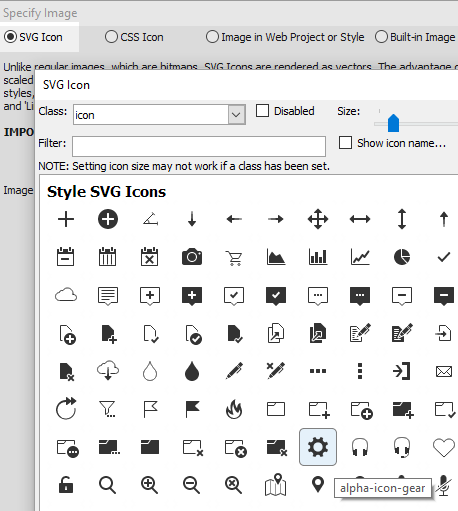The width and height of the screenshot is (458, 511).
Task: Choose Image in Web Project or Style
Action: pos(285,37)
